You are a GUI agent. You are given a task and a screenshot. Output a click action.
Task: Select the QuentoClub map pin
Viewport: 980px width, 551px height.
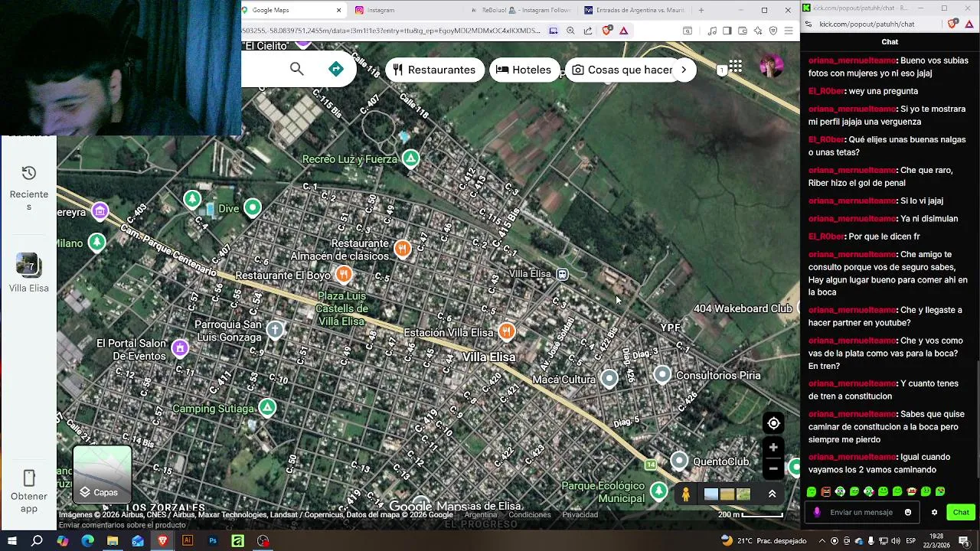679,461
